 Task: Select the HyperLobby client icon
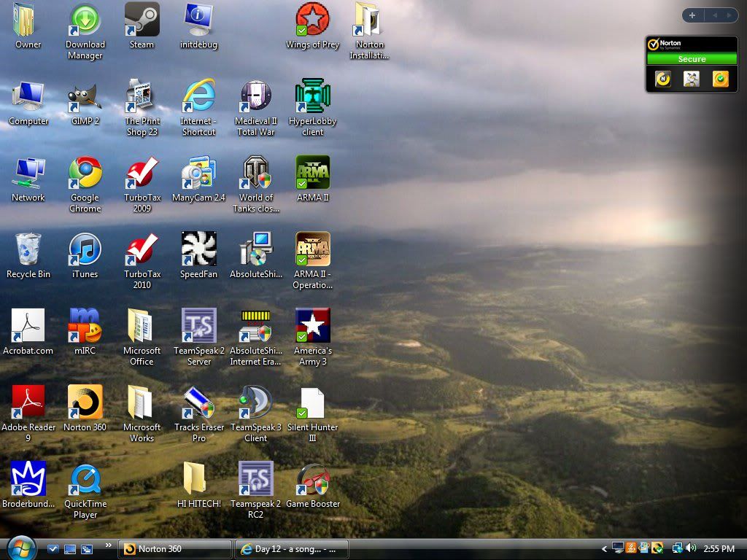click(312, 96)
